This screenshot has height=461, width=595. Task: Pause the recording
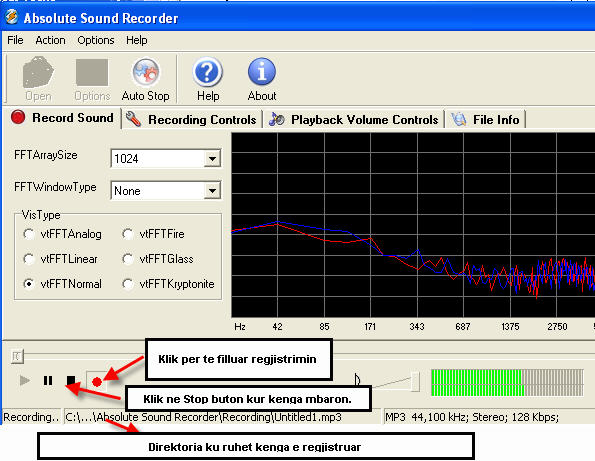coord(48,380)
